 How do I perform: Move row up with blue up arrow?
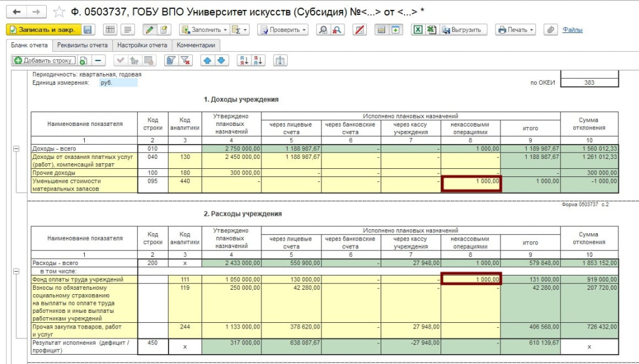tap(207, 60)
